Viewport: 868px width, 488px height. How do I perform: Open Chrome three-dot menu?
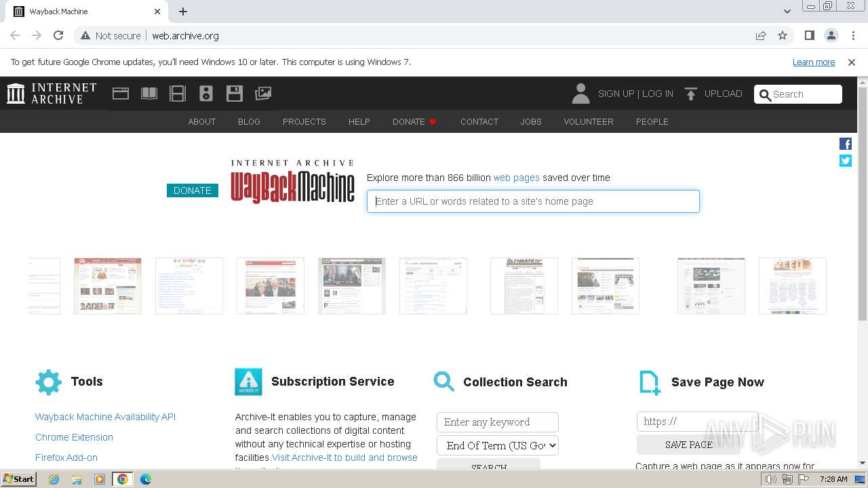853,35
